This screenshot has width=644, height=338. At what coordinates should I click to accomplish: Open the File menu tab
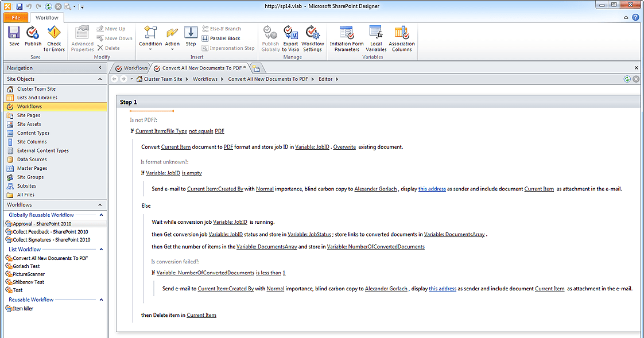16,18
